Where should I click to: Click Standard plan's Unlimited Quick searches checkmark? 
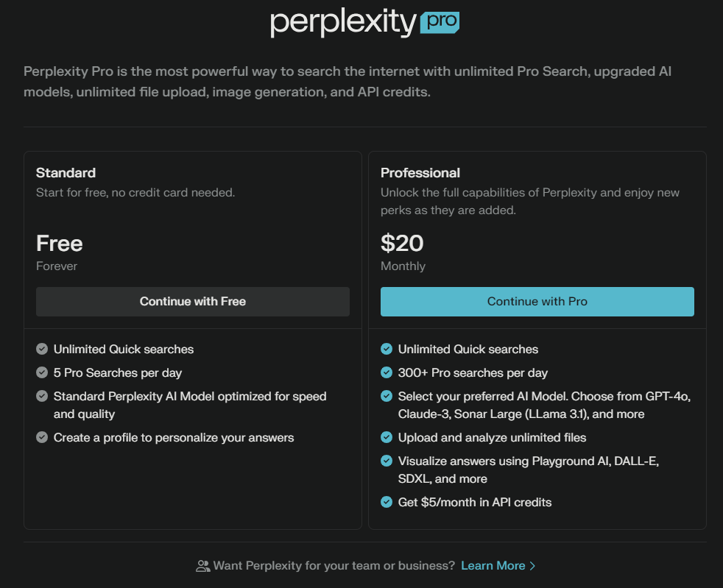coord(42,350)
